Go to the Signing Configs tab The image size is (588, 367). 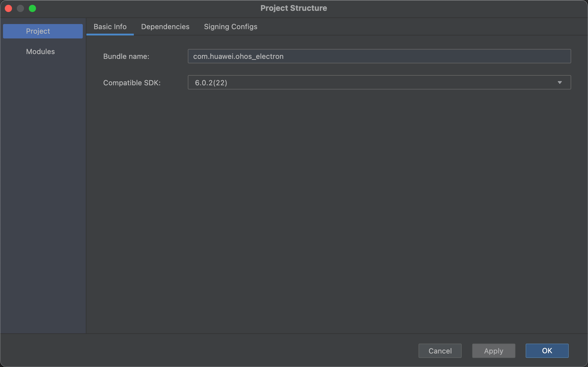[x=230, y=27]
